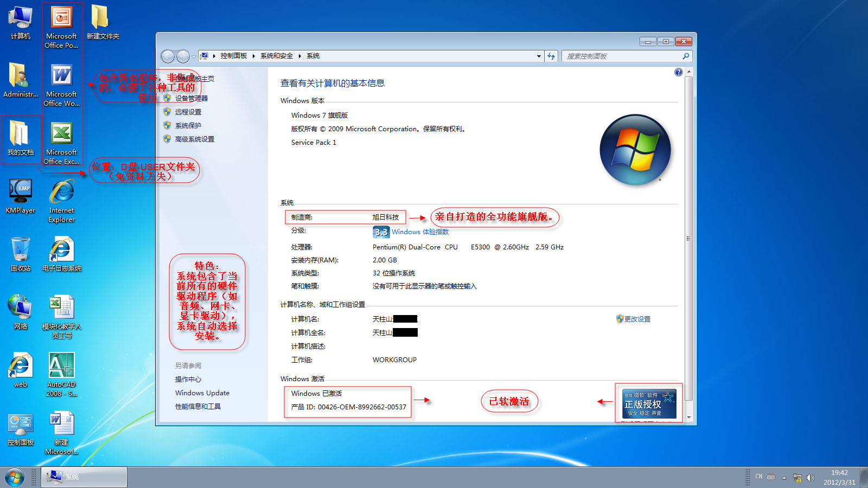Image resolution: width=868 pixels, height=488 pixels.
Task: Open 系统保护 link in sidebar
Action: [x=188, y=125]
